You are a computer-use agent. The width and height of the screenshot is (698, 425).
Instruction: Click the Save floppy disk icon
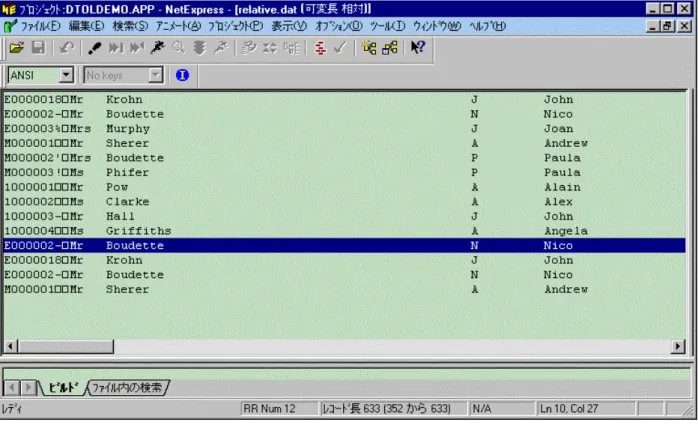coord(38,48)
